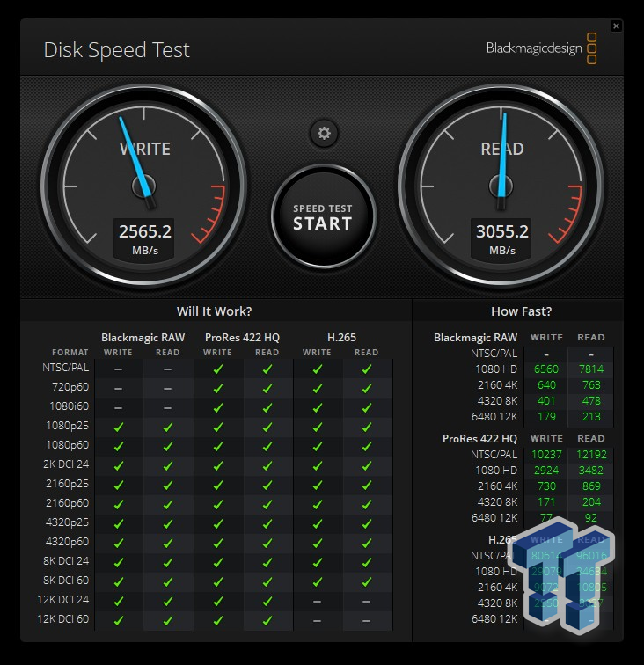Click Blackmagic RAW 6480 12K write value 179
Viewport: 644px width, 665px height.
[x=546, y=416]
